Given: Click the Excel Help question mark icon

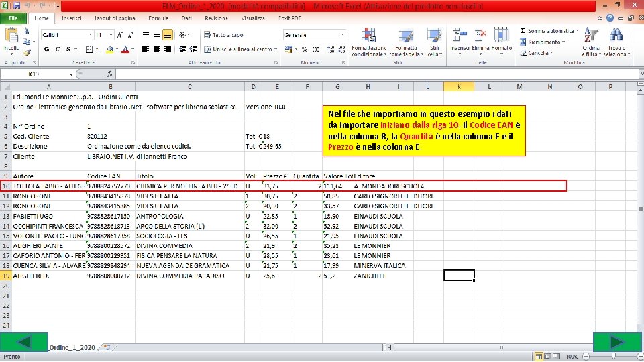Looking at the screenshot, I should pos(610,19).
